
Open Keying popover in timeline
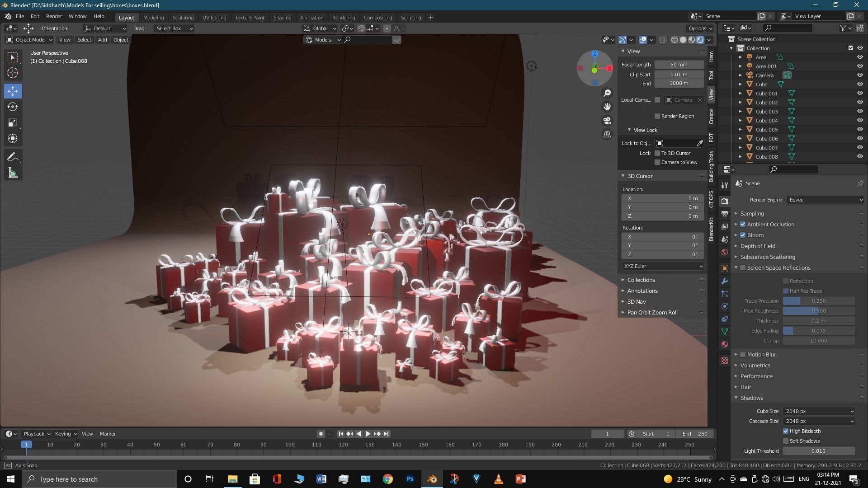[66, 434]
